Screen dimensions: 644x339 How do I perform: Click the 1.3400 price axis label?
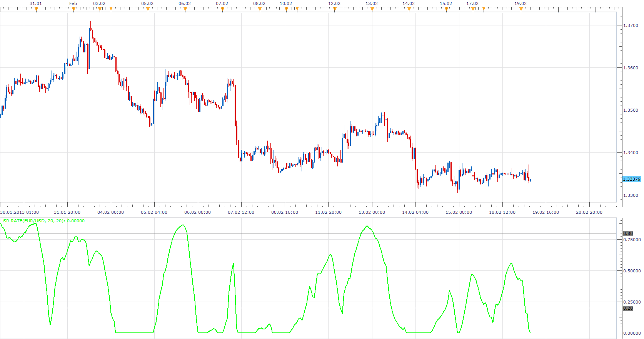(631, 153)
